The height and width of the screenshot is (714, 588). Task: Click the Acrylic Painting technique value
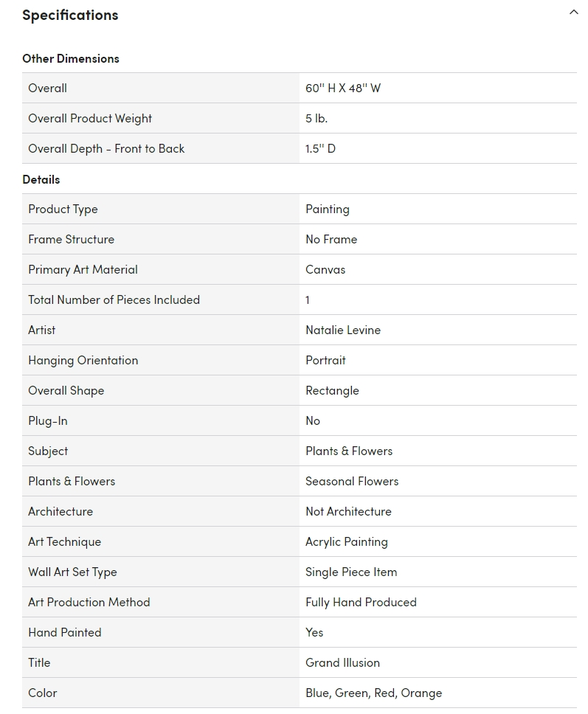click(347, 542)
